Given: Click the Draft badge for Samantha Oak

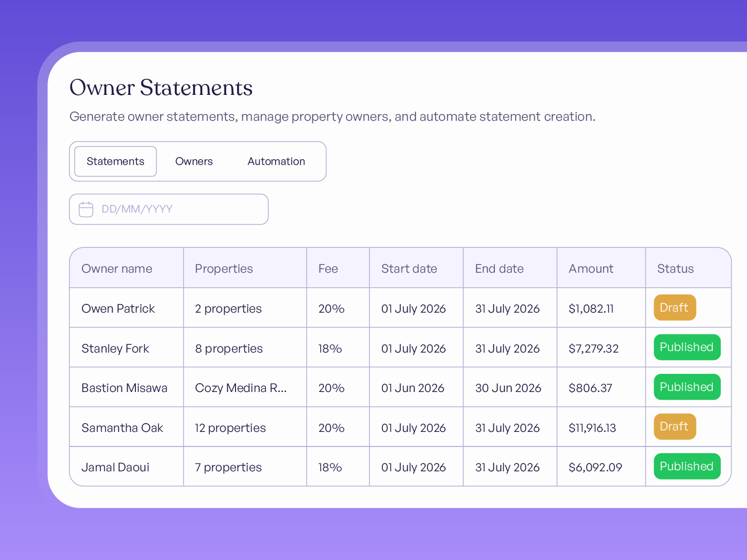Looking at the screenshot, I should point(674,426).
